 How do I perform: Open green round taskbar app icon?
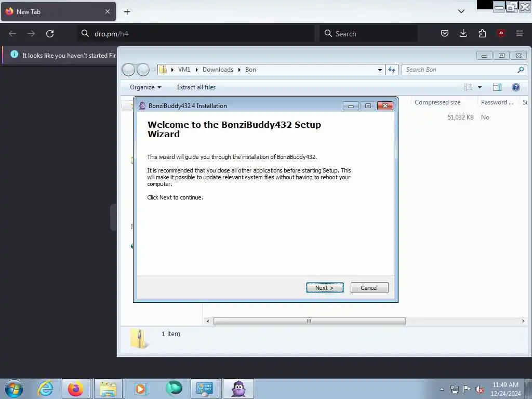174,388
